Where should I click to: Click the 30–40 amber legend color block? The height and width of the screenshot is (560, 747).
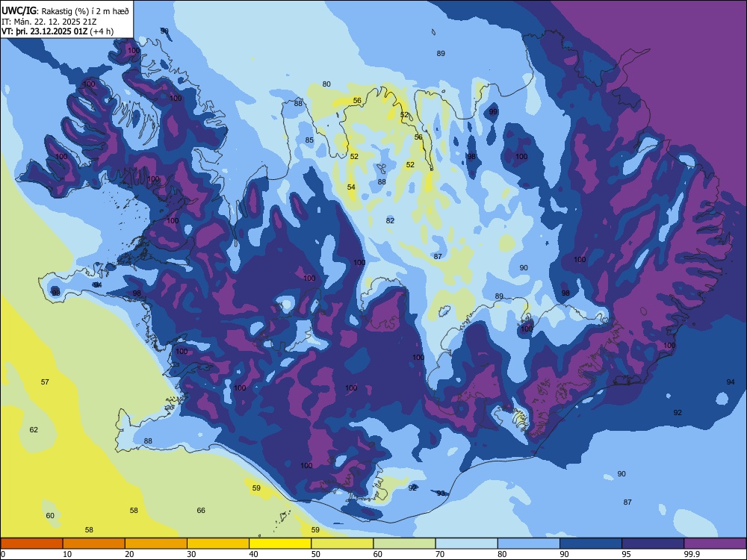(x=218, y=544)
